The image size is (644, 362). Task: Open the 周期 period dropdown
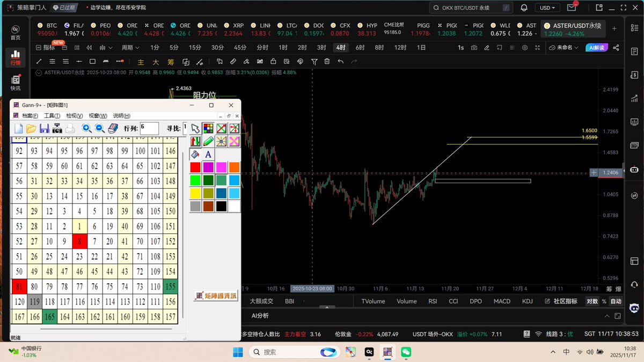[129, 48]
